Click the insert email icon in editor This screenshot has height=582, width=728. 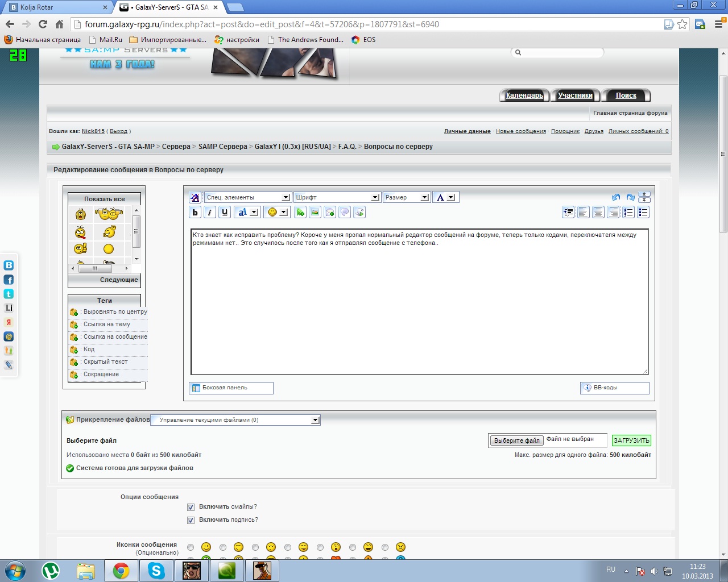click(x=330, y=213)
